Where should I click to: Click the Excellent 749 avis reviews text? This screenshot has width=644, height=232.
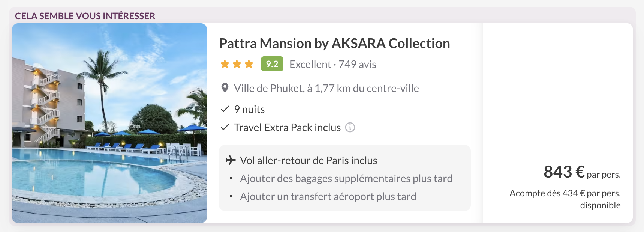coord(333,65)
